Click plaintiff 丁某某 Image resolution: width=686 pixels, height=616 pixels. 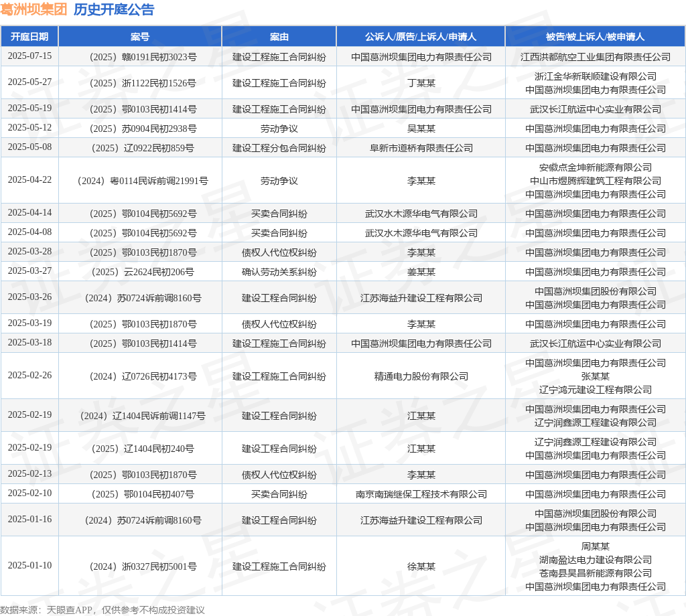421,83
